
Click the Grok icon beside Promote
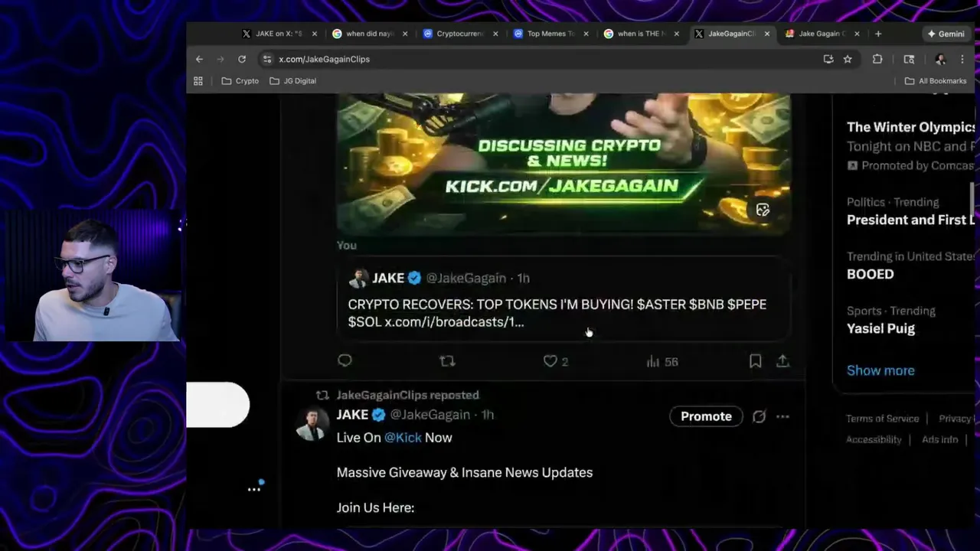[759, 416]
